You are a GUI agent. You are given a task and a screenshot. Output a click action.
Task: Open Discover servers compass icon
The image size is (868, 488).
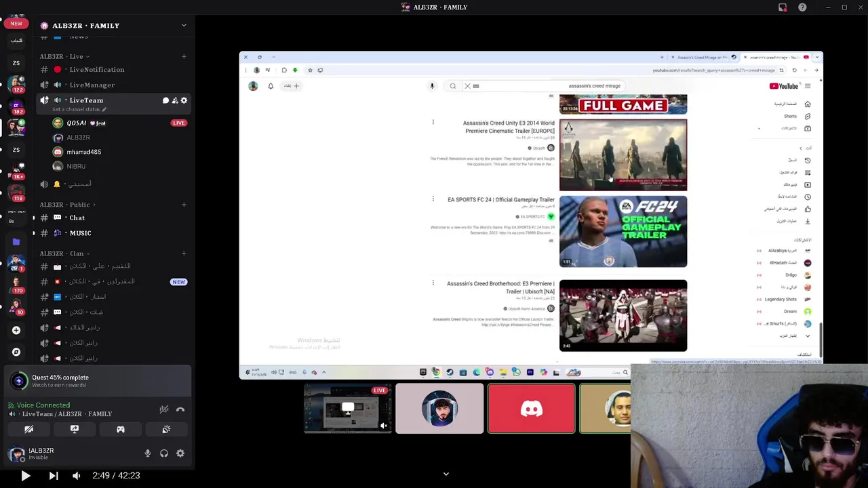pyautogui.click(x=16, y=352)
